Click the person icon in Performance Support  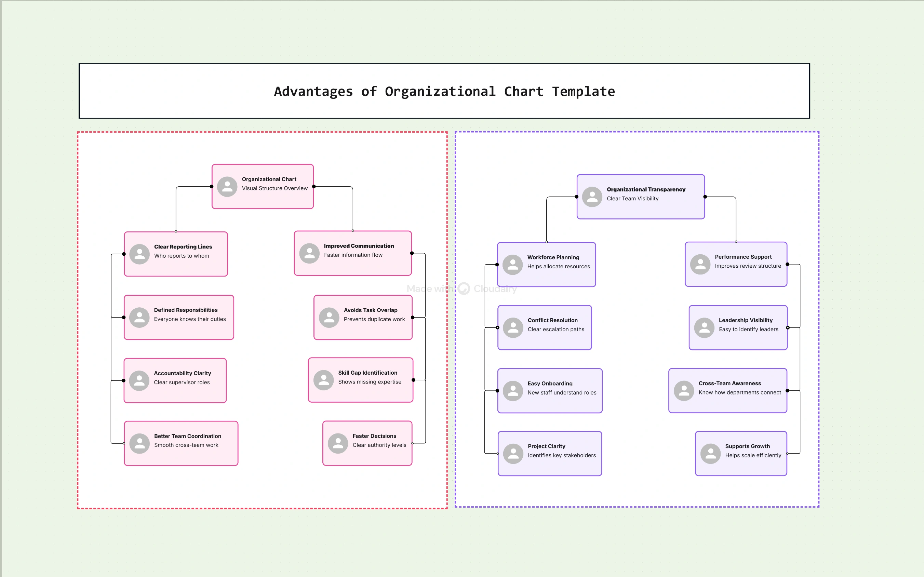tap(701, 264)
